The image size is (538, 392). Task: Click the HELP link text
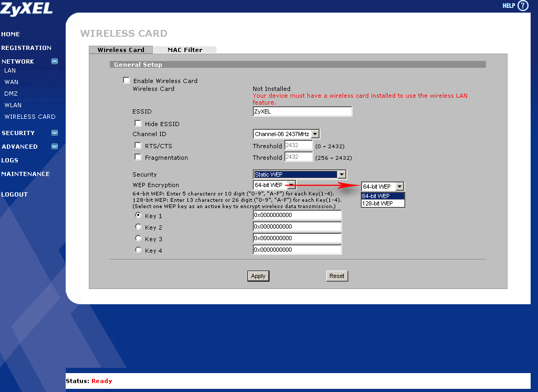[x=509, y=5]
